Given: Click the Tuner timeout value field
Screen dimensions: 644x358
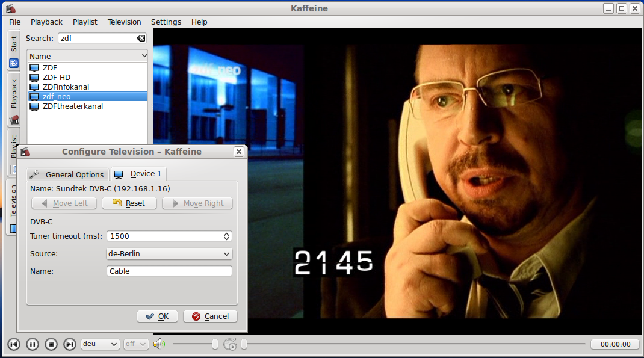Looking at the screenshot, I should click(x=164, y=236).
